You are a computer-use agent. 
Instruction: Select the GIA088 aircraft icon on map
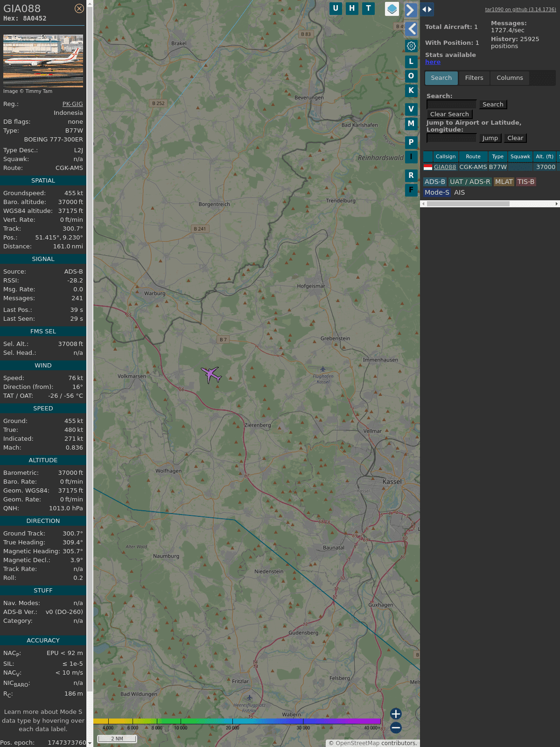point(211,374)
